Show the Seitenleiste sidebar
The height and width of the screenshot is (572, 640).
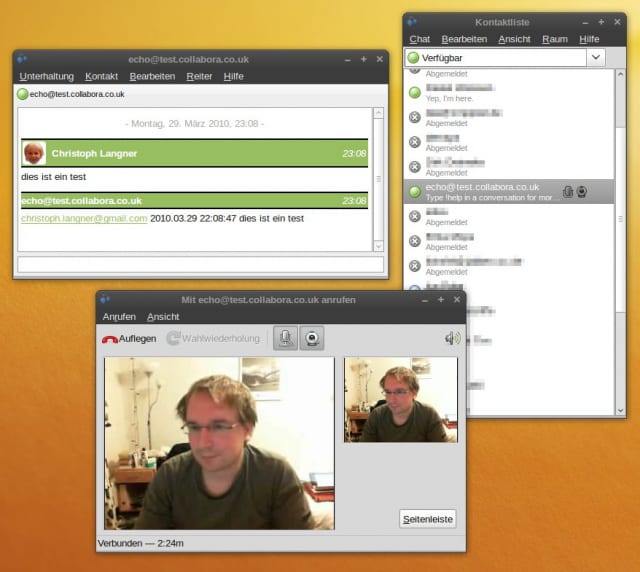(x=427, y=519)
